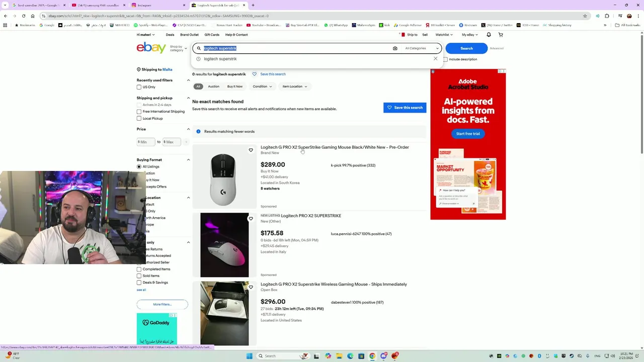Viewport: 644px width, 362px height.
Task: Check the Local Pickup option
Action: click(139, 119)
